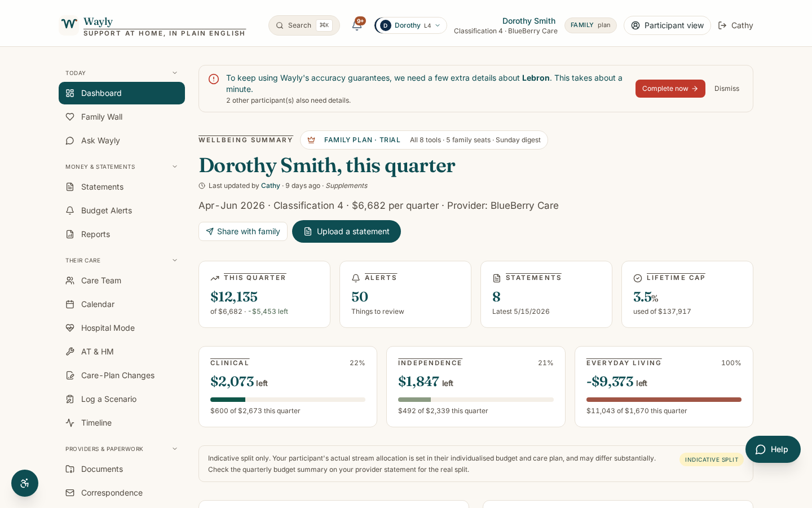This screenshot has height=508, width=812.
Task: Click the red alert warning icon
Action: pos(214,79)
